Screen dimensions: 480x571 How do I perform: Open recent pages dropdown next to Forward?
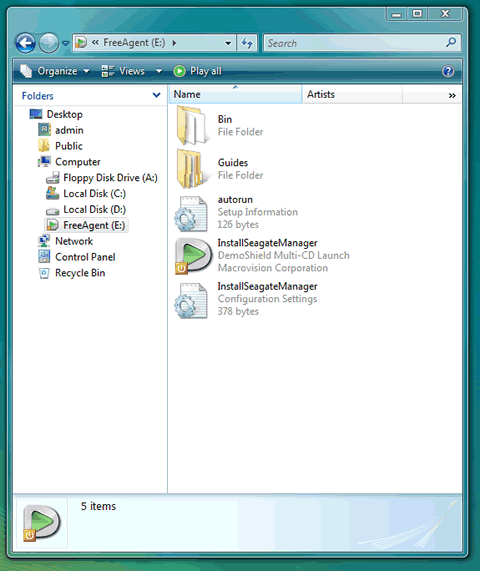66,43
